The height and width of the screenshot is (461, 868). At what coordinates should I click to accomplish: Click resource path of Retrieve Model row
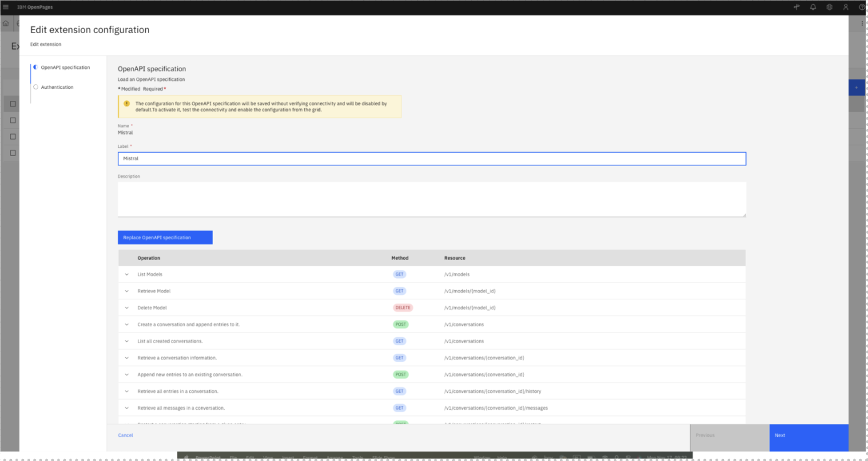[x=470, y=291]
